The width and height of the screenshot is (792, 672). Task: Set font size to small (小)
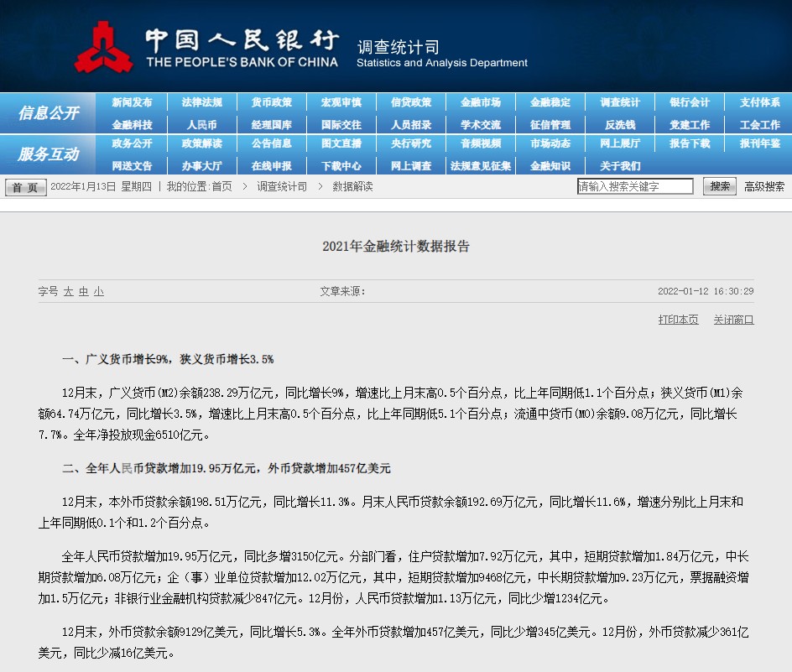coord(99,292)
